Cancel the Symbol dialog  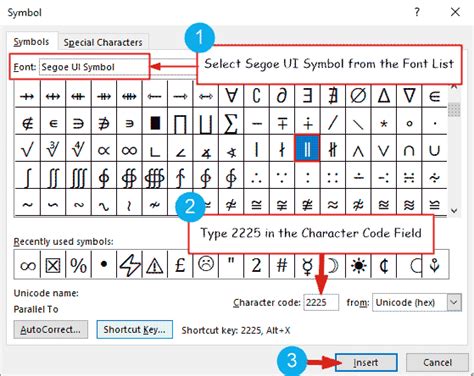pos(437,362)
